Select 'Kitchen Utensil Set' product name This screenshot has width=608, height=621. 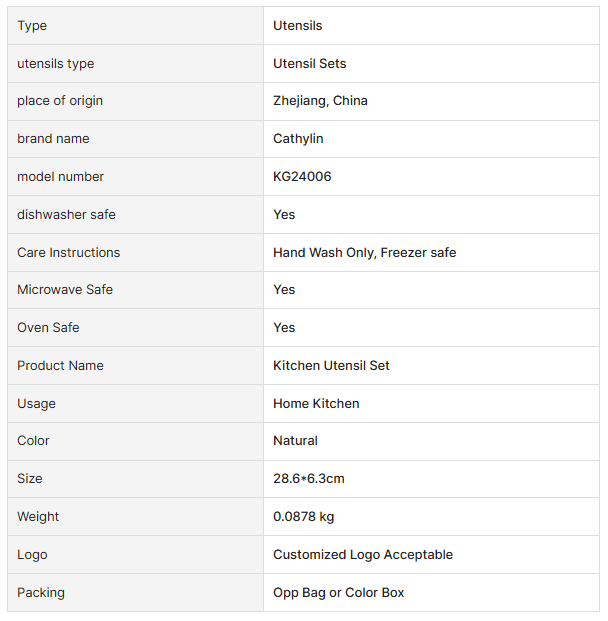tap(331, 366)
